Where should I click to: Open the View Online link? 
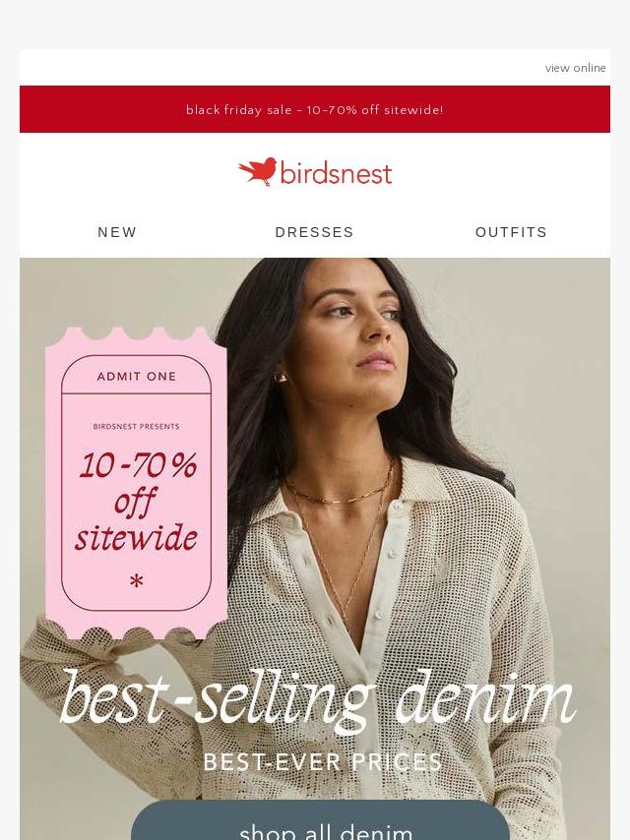click(575, 68)
